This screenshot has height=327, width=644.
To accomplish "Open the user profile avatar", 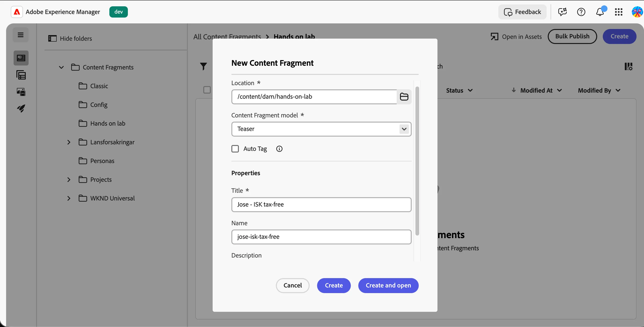I will (637, 12).
